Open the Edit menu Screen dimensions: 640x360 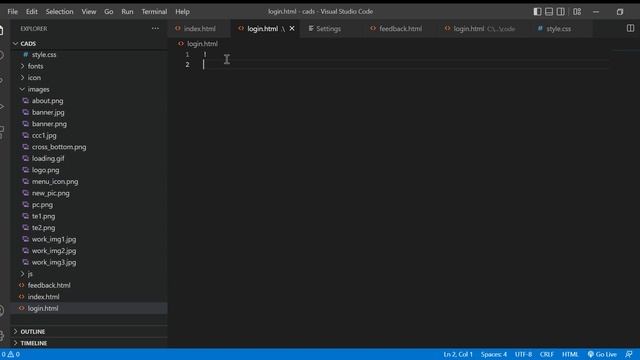tap(31, 12)
